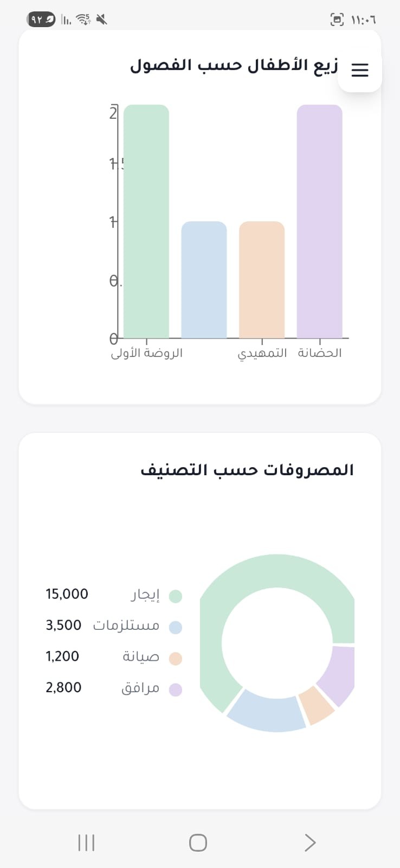Click the 15,000 rent amount value

[67, 594]
